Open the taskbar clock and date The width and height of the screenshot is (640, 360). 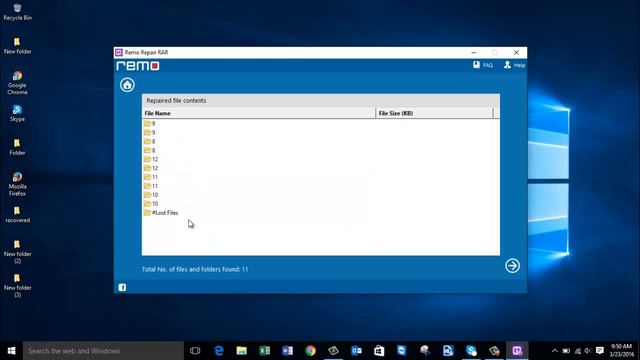point(622,351)
